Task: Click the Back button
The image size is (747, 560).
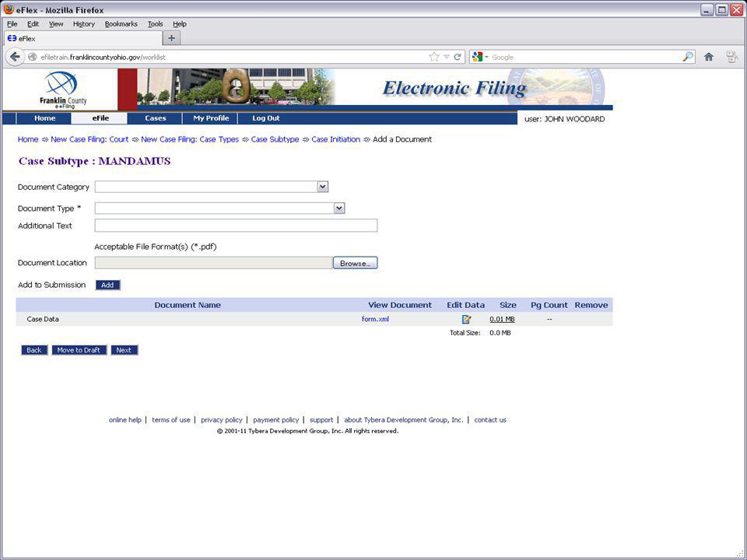Action: click(x=33, y=350)
